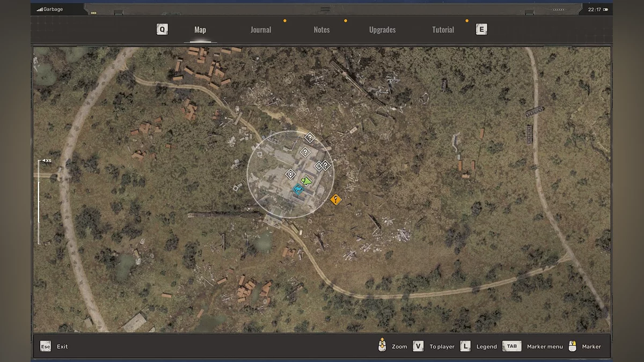
Task: Click the x5 zoom scale bar
Action: (x=39, y=202)
